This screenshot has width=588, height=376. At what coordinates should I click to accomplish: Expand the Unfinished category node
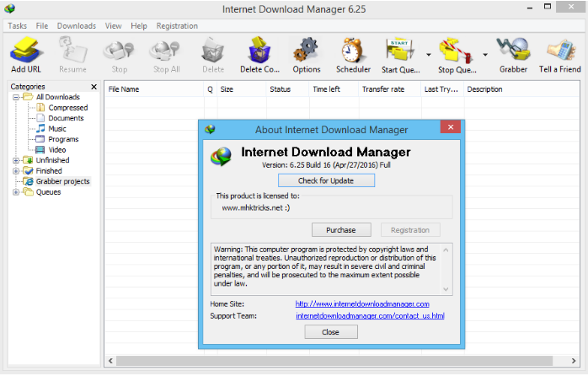coord(16,161)
